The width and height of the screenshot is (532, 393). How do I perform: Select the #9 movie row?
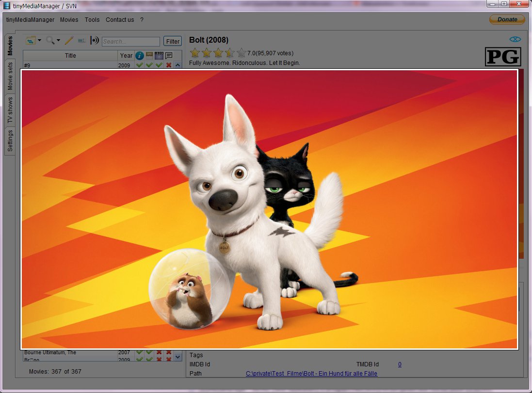99,65
